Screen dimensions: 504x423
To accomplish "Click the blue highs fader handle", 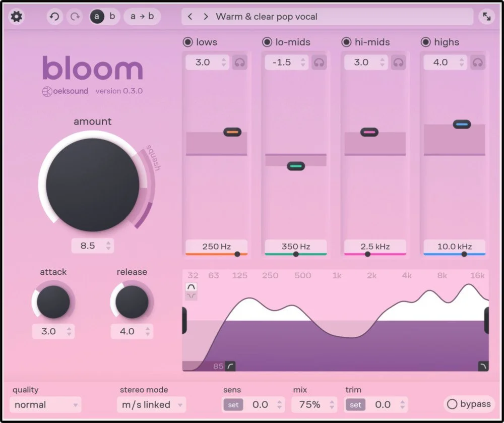I will pyautogui.click(x=462, y=124).
